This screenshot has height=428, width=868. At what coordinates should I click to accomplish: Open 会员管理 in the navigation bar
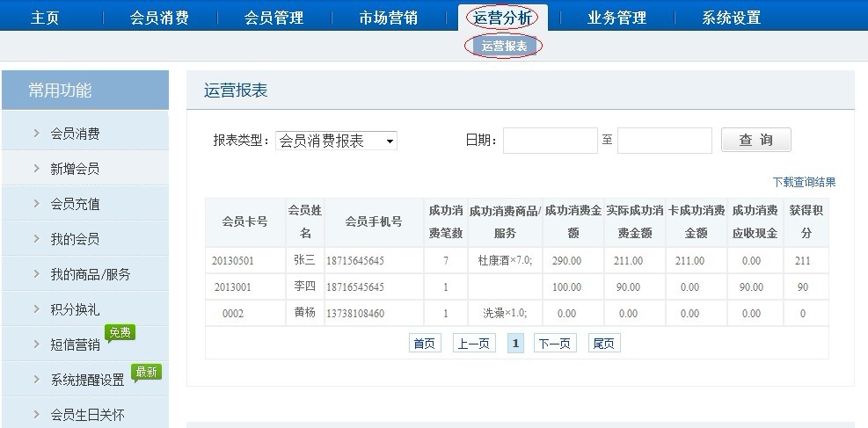pyautogui.click(x=274, y=18)
